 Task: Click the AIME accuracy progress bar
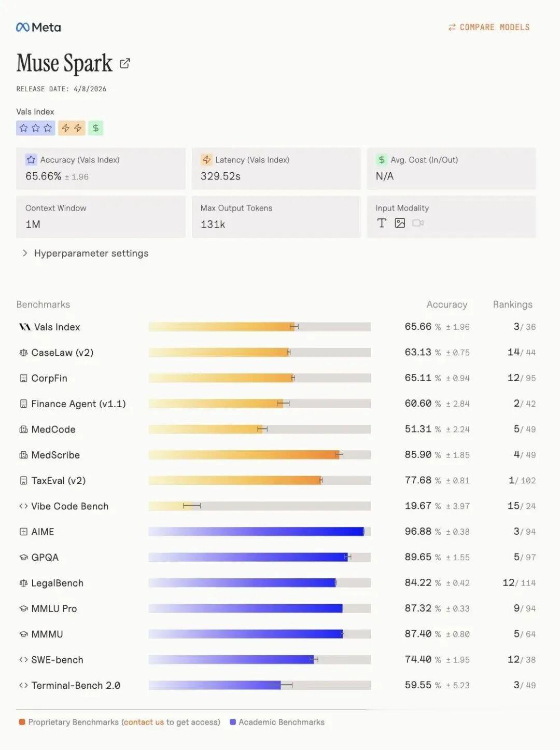pyautogui.click(x=259, y=532)
